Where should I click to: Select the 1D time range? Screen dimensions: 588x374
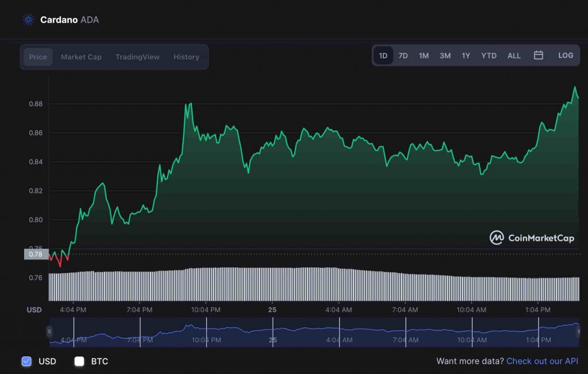[x=383, y=56]
